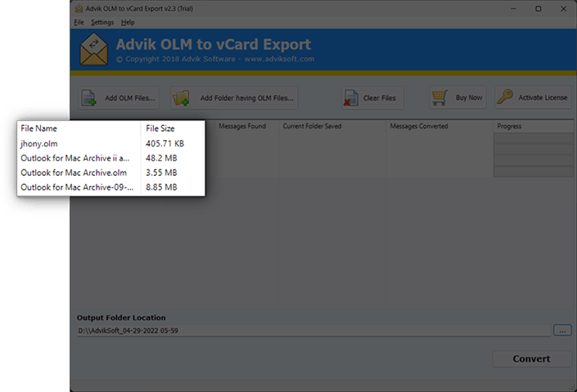The width and height of the screenshot is (577, 392).
Task: Click the Activate License key icon
Action: [x=505, y=97]
